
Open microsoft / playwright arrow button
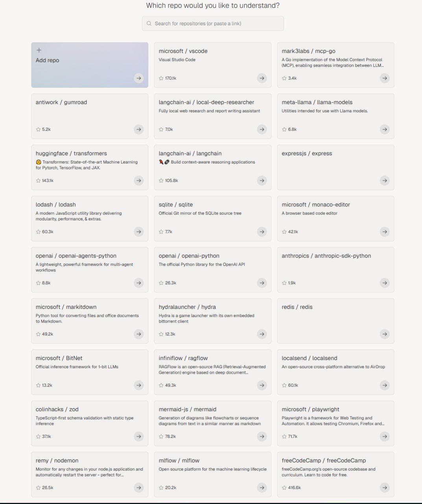(385, 437)
